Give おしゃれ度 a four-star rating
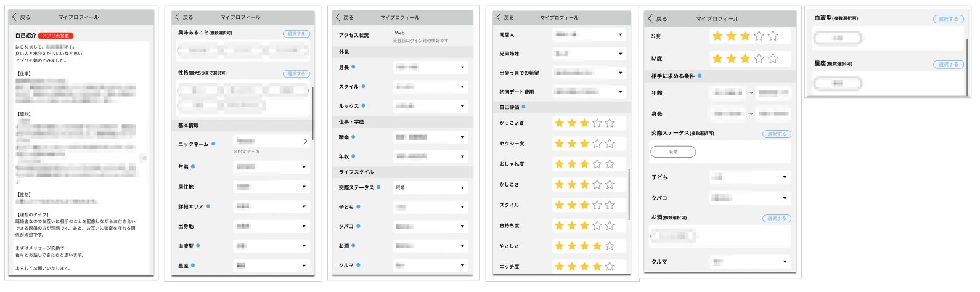980x292 pixels. pyautogui.click(x=597, y=164)
